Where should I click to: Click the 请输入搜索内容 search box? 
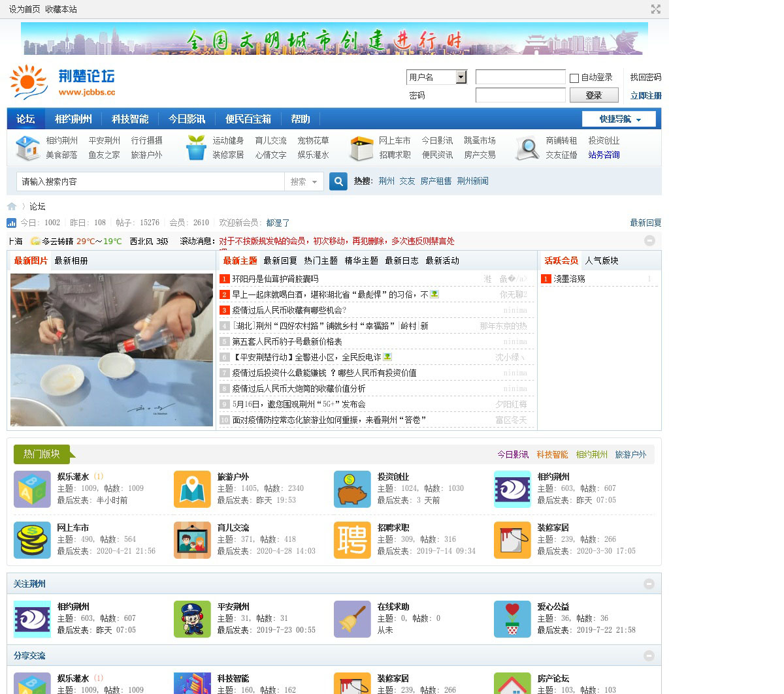point(150,181)
